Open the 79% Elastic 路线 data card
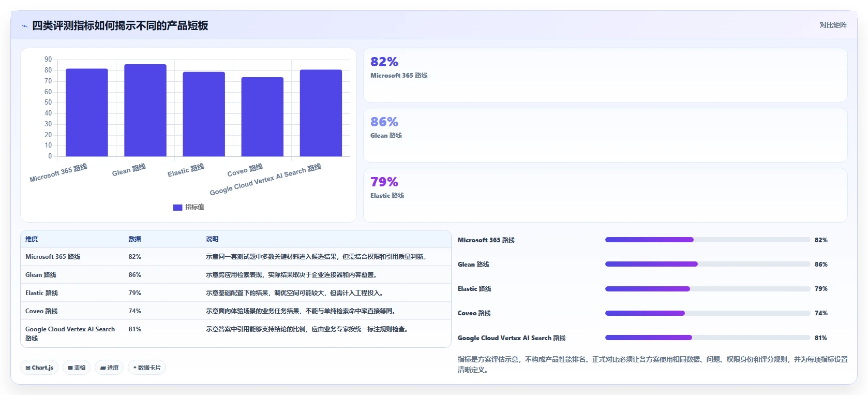 coord(605,195)
